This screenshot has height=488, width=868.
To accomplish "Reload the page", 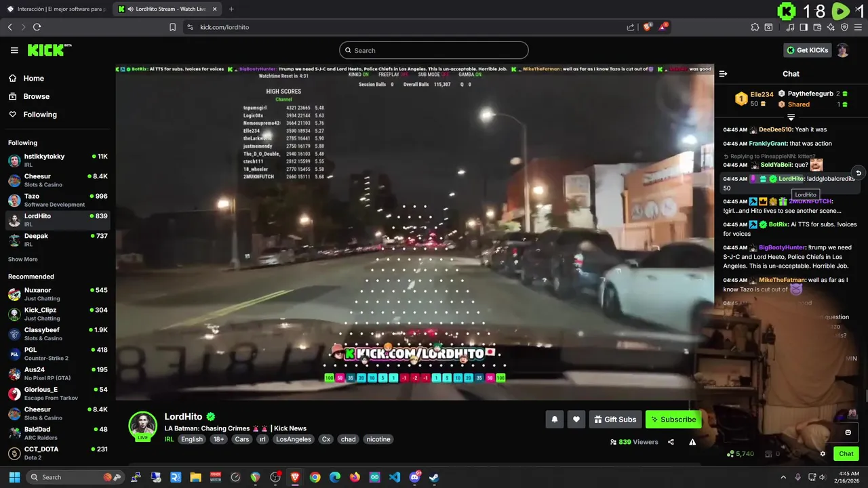I will pyautogui.click(x=37, y=27).
